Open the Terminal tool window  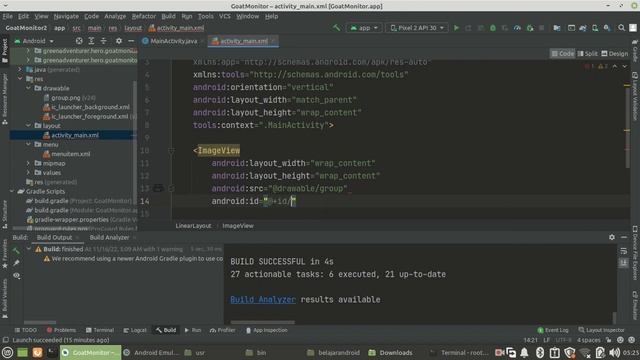pyautogui.click(x=100, y=330)
